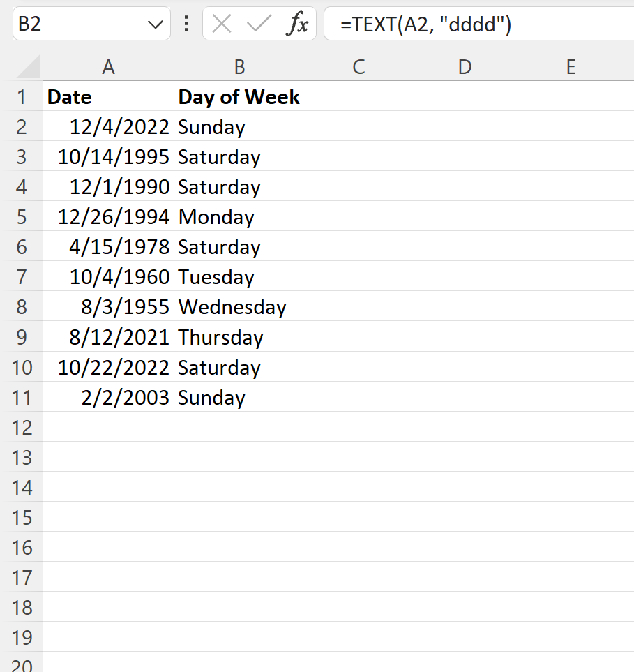Screen dimensions: 634x672
Task: Select column A header
Action: click(x=108, y=67)
